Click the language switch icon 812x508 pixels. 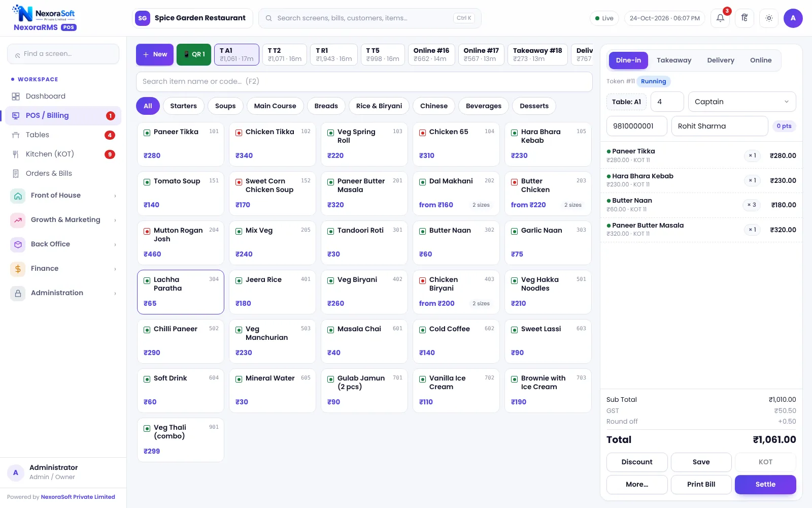tap(745, 18)
